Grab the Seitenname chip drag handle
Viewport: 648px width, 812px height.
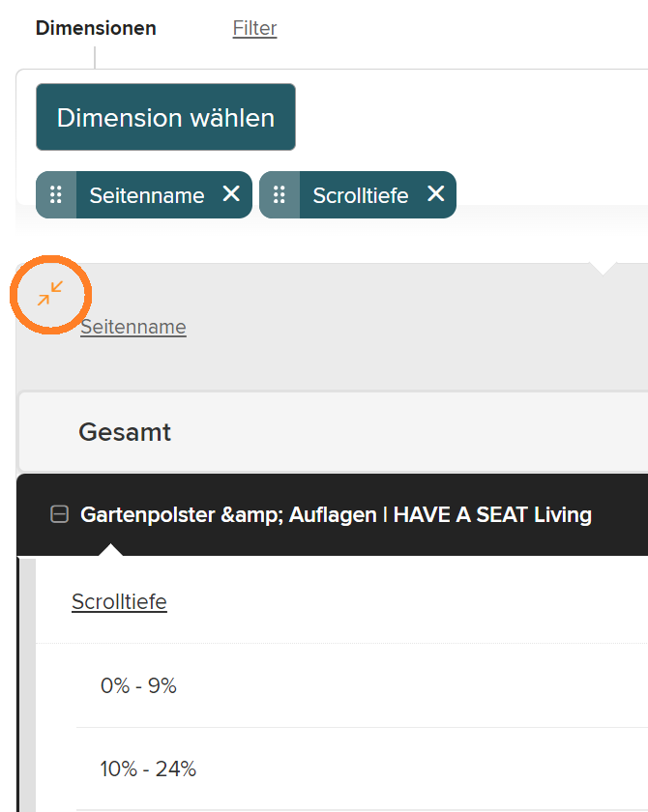[56, 195]
